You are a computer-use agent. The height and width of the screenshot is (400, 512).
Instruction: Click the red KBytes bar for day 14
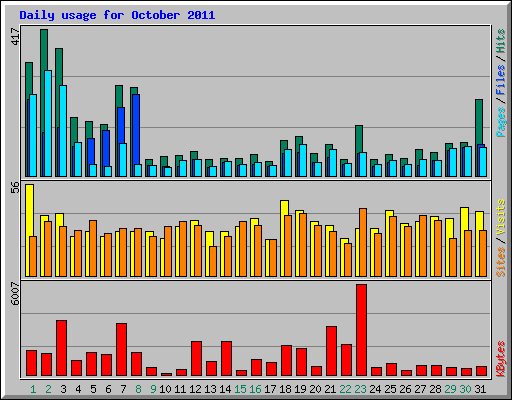tap(226, 359)
